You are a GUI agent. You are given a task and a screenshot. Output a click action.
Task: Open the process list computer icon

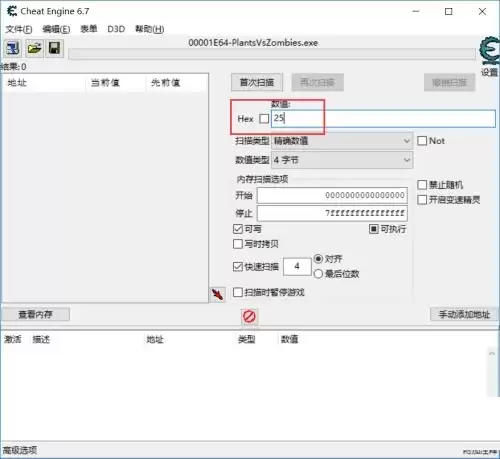[x=12, y=49]
